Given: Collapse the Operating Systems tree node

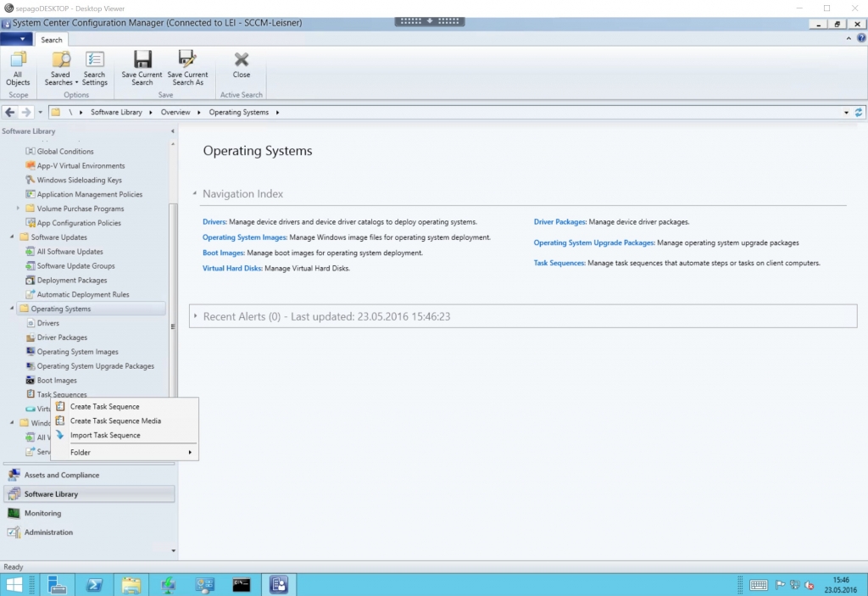Looking at the screenshot, I should [x=12, y=308].
